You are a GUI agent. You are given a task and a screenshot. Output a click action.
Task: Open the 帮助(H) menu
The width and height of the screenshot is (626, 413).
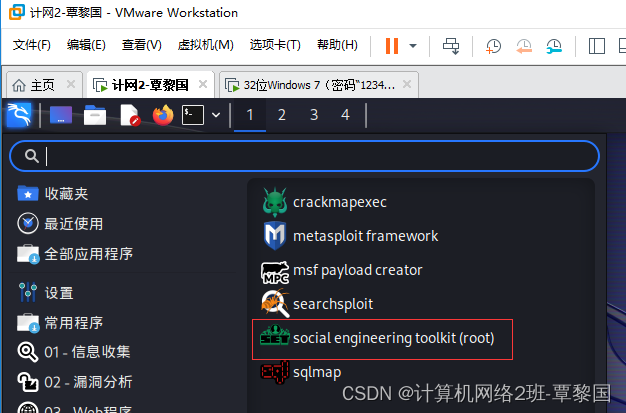tap(337, 45)
